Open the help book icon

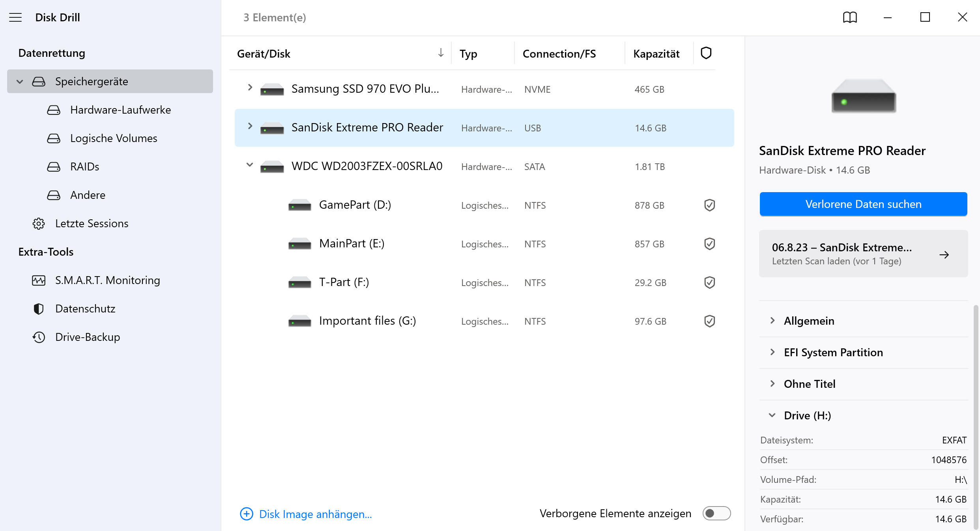click(850, 17)
